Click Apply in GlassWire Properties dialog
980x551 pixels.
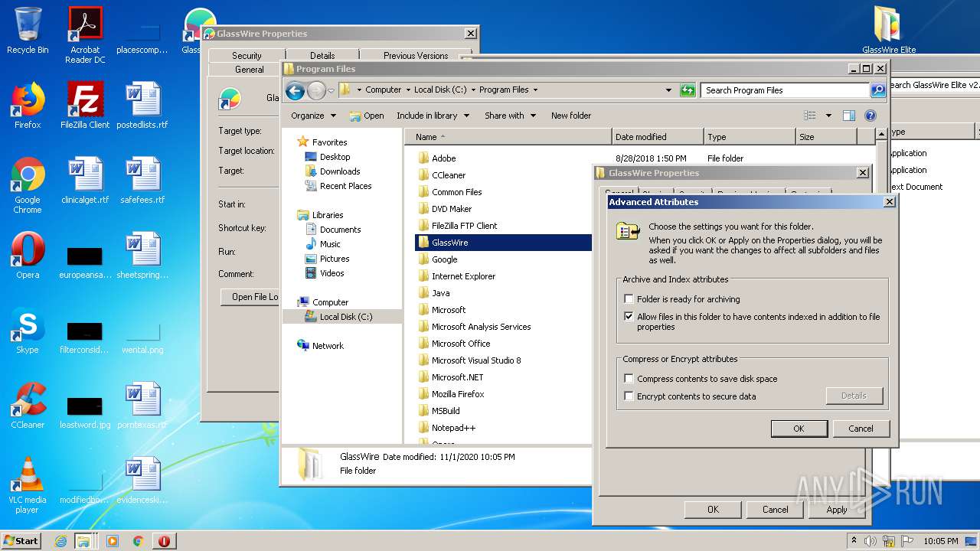tap(837, 510)
